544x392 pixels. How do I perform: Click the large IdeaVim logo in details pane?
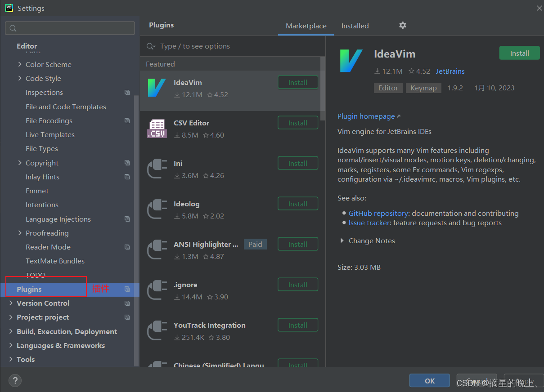(x=351, y=61)
